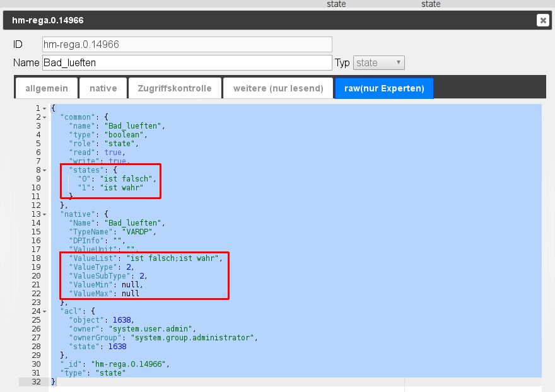The width and height of the screenshot is (555, 392).
Task: Switch to the allgemein tab
Action: [46, 88]
